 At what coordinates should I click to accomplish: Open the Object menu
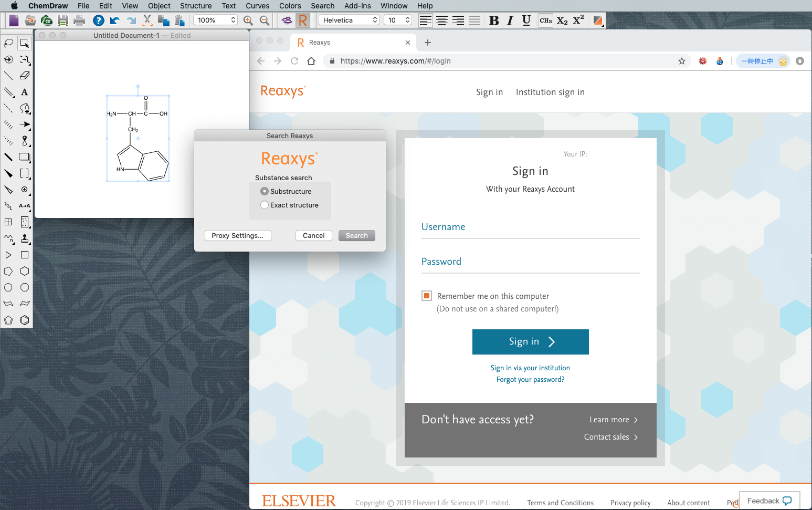tap(159, 6)
